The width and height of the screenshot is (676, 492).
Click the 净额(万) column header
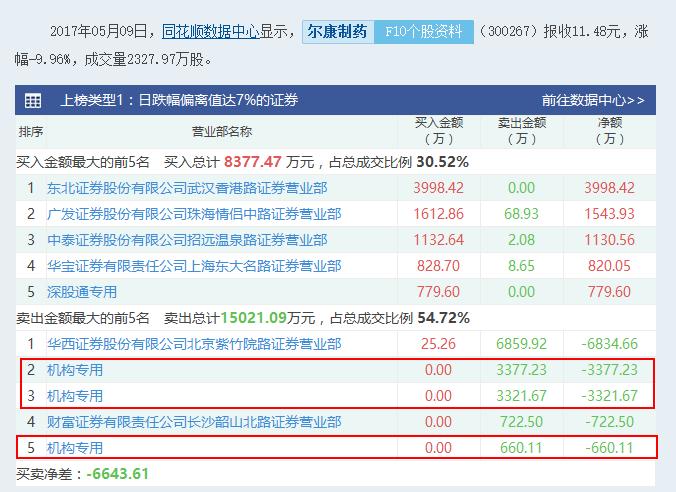[x=610, y=131]
